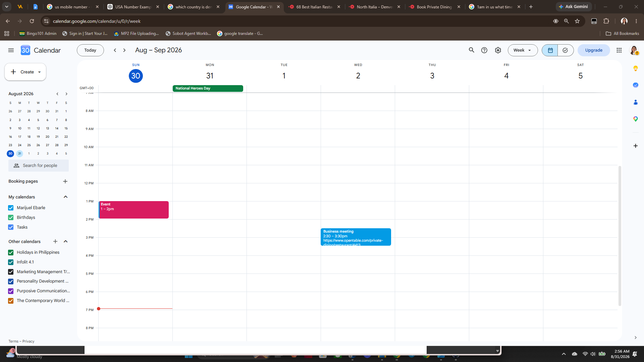The height and width of the screenshot is (362, 644).
Task: Expand the Create button dropdown arrow
Action: pyautogui.click(x=40, y=72)
